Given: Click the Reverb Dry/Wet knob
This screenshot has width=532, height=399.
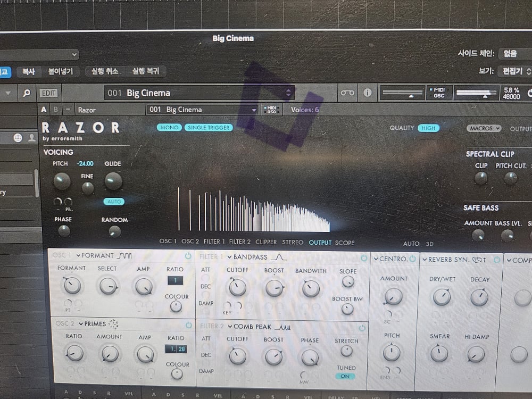Looking at the screenshot, I should click(x=442, y=297).
